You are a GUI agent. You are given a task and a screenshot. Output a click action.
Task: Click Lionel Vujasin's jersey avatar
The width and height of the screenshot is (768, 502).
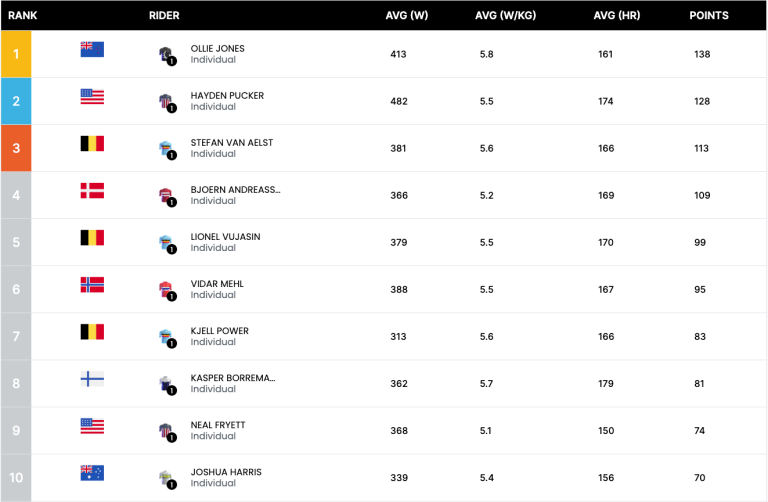(x=166, y=243)
